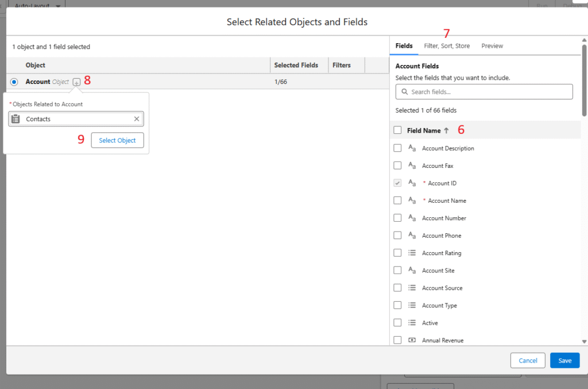
Task: Click the Account Number field label
Action: (x=444, y=218)
